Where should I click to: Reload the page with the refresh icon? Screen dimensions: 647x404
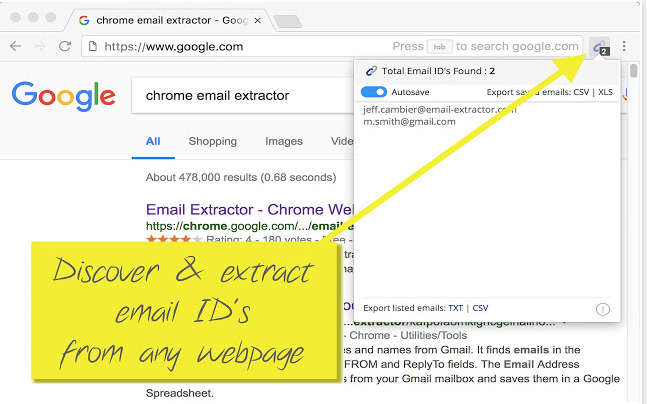click(x=65, y=46)
